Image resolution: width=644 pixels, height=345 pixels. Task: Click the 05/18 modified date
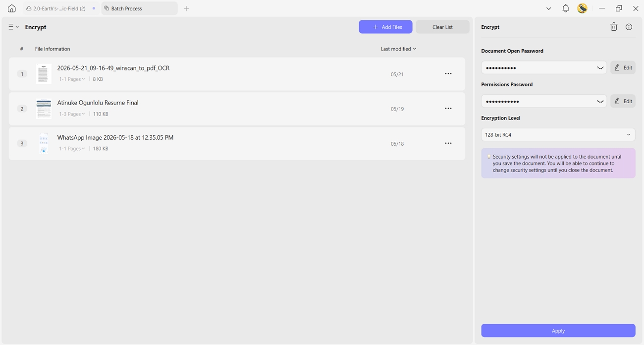point(397,144)
